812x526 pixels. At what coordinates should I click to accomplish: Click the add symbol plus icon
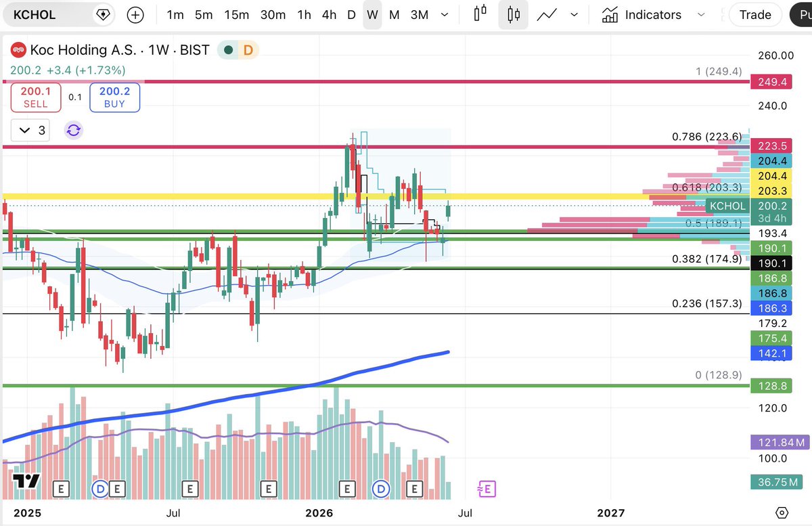135,15
